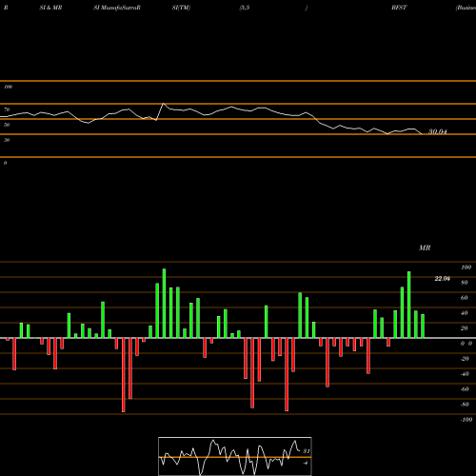The height and width of the screenshot is (476, 476).
Task: Click the MR title above the bar chart
Action: tap(425, 248)
